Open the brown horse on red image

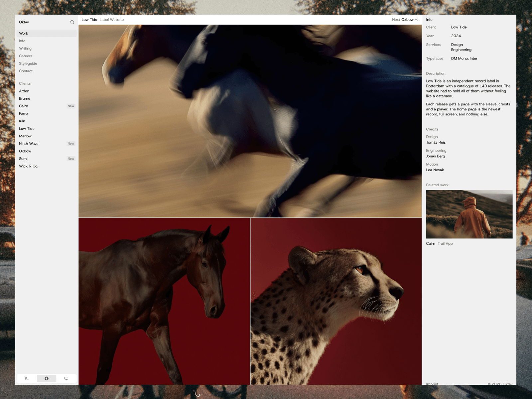point(164,301)
